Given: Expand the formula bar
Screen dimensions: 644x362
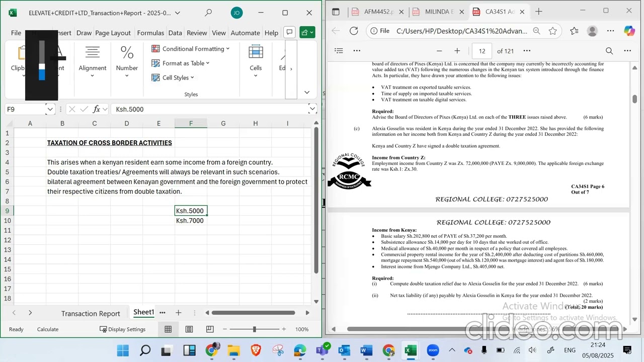Looking at the screenshot, I should tap(312, 109).
